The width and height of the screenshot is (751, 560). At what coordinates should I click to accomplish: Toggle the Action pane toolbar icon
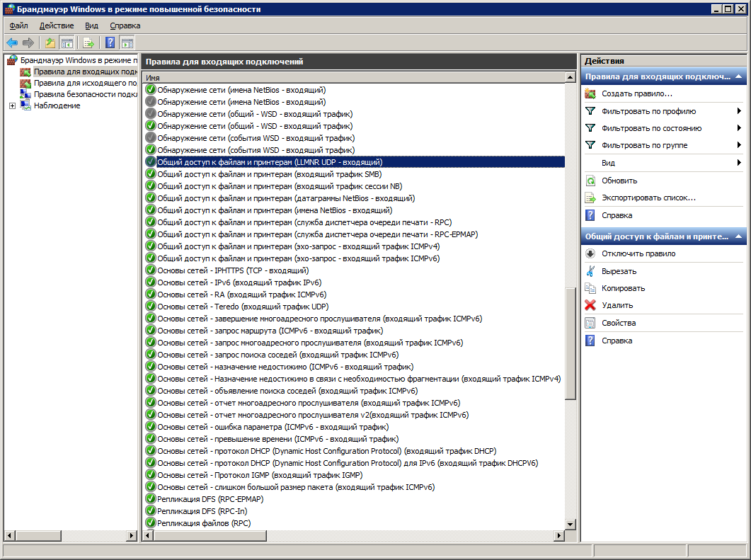127,43
